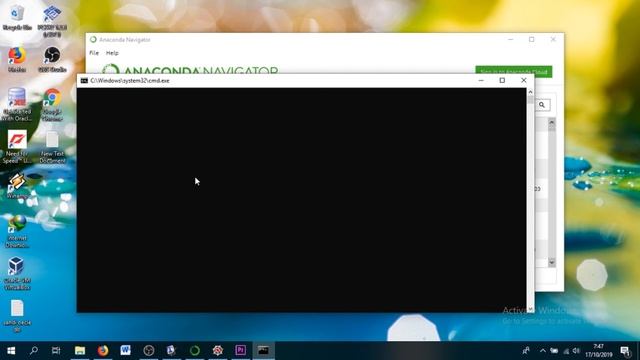Click the cmd.exe scrollbar down arrow
Viewport: 640px width, 360px height.
tap(531, 309)
